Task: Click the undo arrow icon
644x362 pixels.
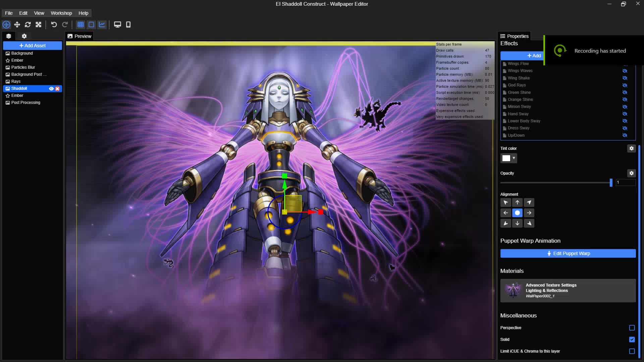Action: tap(54, 24)
